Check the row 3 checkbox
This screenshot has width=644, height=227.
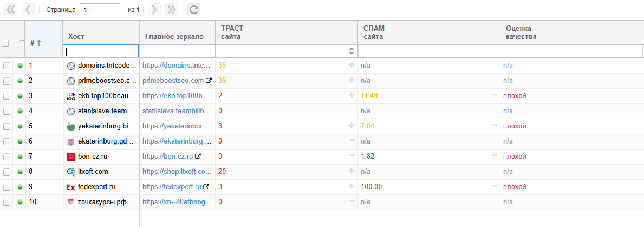coord(6,96)
